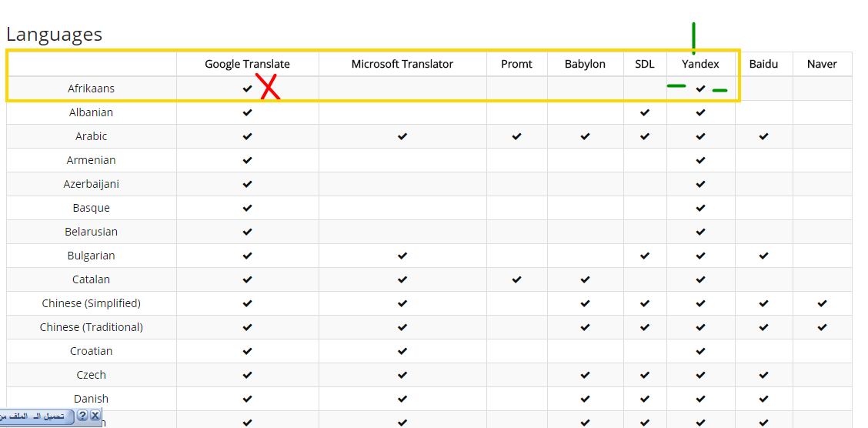The width and height of the screenshot is (868, 428).
Task: Click the Croatian row label
Action: tap(92, 351)
